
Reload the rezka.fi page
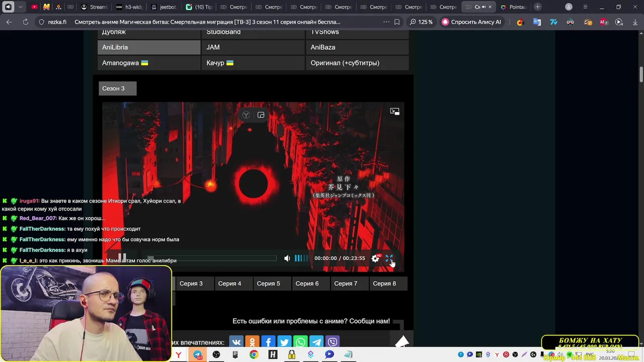[26, 22]
